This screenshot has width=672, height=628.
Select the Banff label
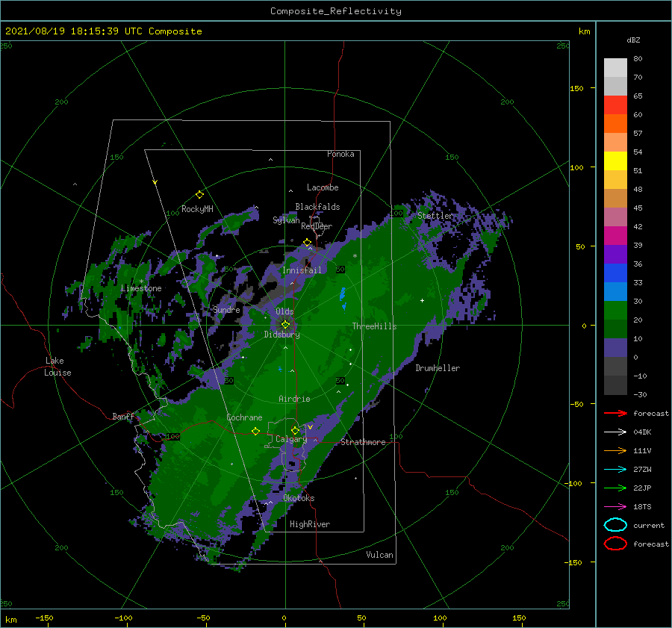click(123, 417)
